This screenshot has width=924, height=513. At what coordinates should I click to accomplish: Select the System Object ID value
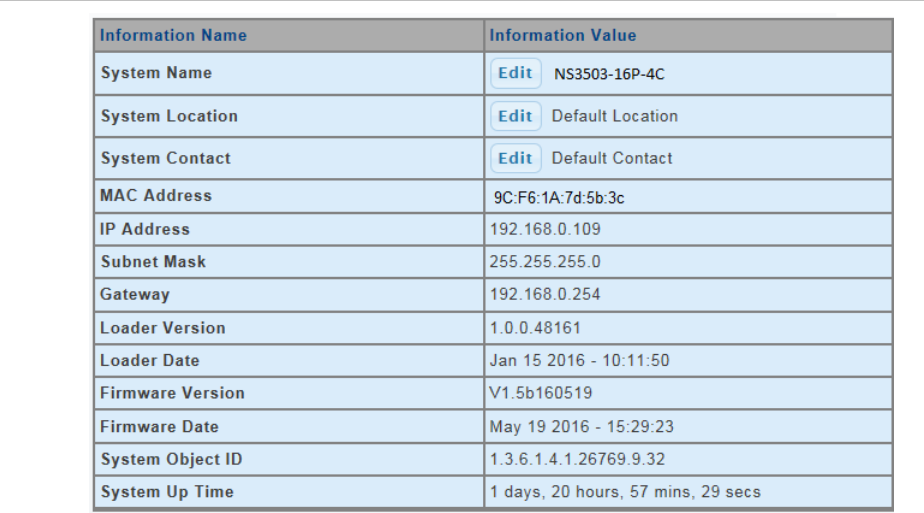click(x=564, y=460)
